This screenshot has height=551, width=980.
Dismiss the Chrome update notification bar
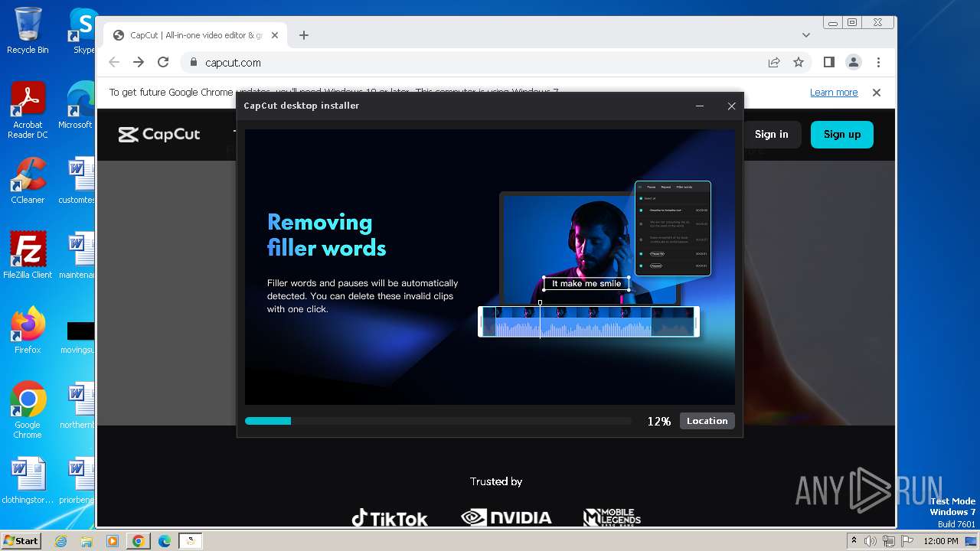click(x=877, y=93)
